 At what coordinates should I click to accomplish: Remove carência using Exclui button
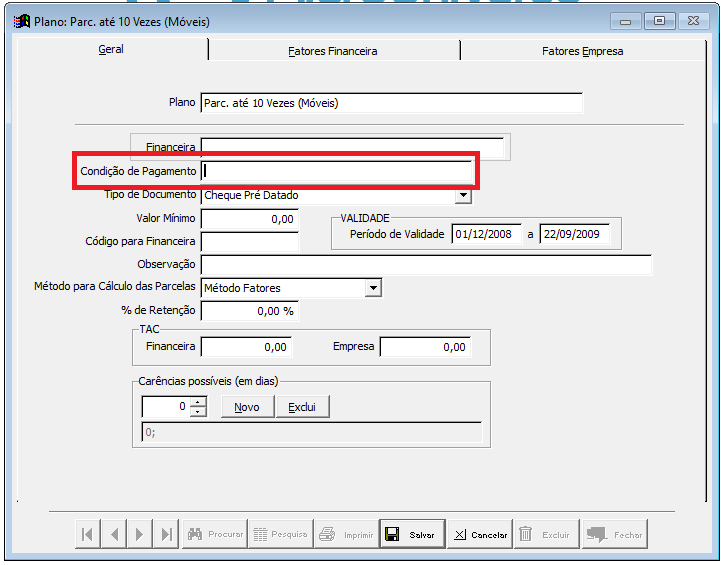click(x=302, y=407)
